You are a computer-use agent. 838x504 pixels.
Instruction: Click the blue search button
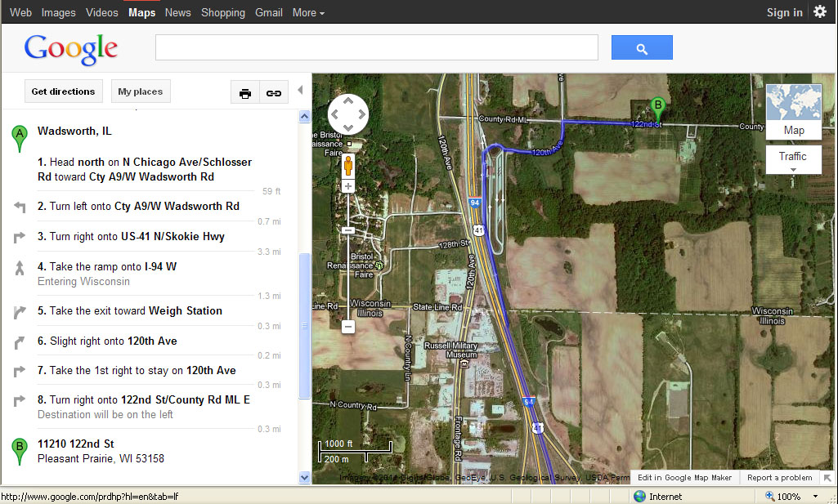(642, 48)
